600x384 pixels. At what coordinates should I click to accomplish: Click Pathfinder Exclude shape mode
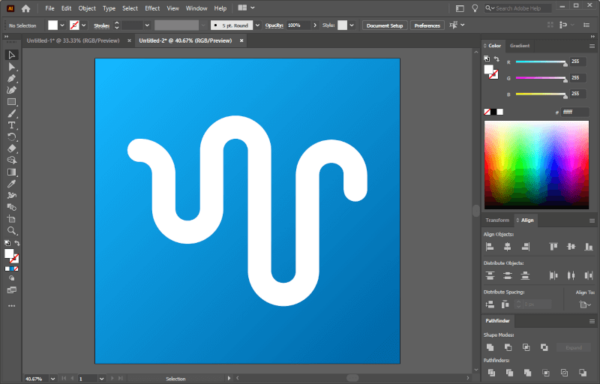click(x=544, y=347)
